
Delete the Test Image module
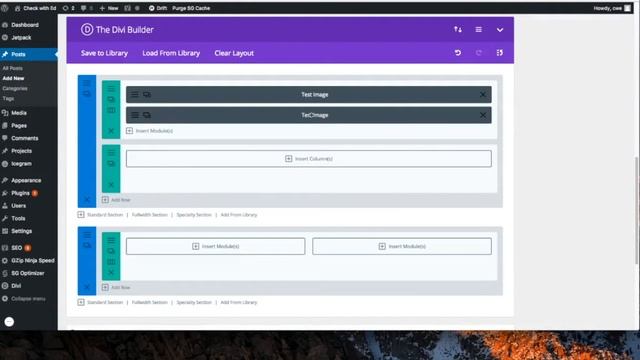pyautogui.click(x=482, y=94)
